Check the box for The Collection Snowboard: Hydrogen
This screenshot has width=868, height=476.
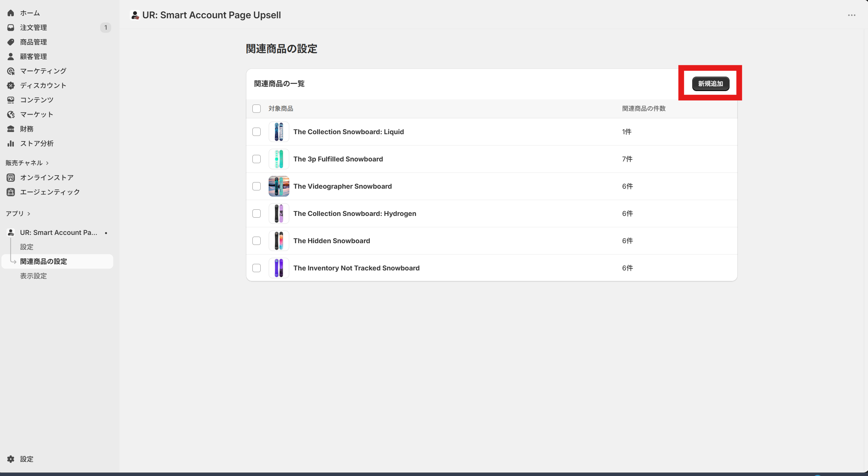(x=257, y=214)
